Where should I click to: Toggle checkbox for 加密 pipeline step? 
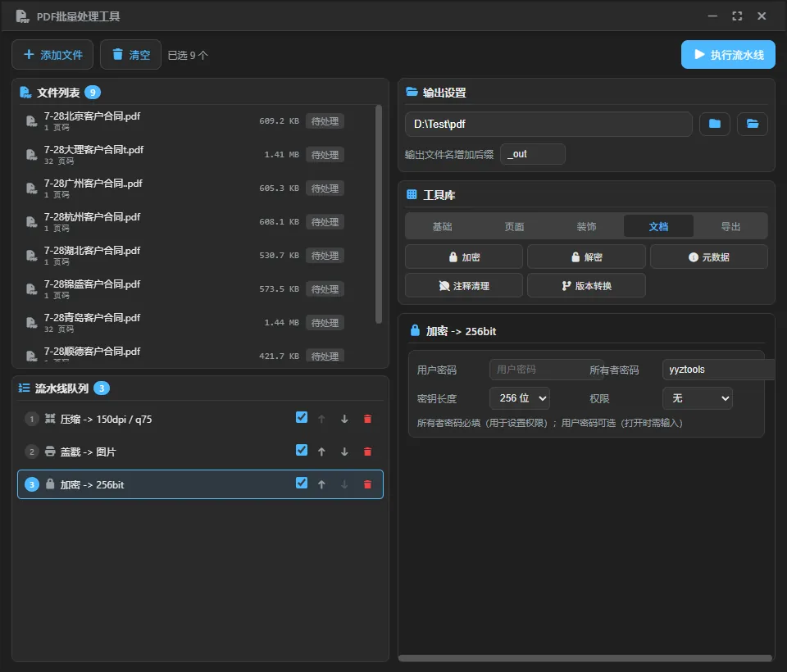point(302,484)
